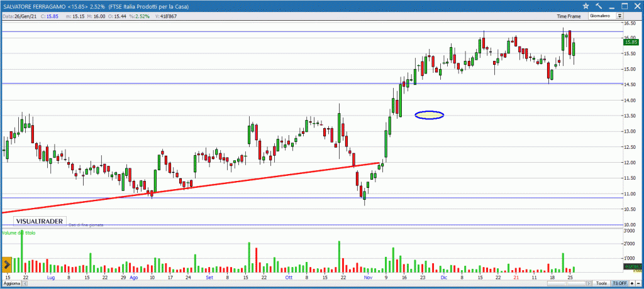
Task: Click the 'Nov' month label on axis
Action: click(x=368, y=277)
